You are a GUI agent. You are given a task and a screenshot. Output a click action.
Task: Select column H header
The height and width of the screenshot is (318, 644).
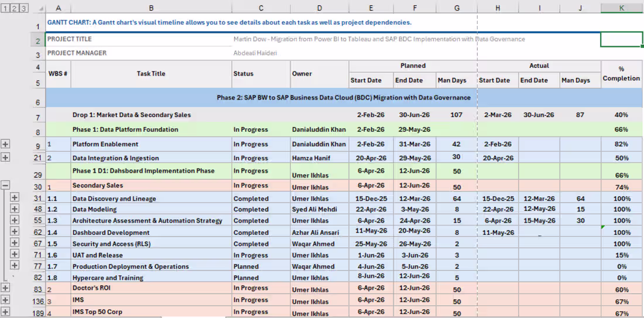point(498,8)
